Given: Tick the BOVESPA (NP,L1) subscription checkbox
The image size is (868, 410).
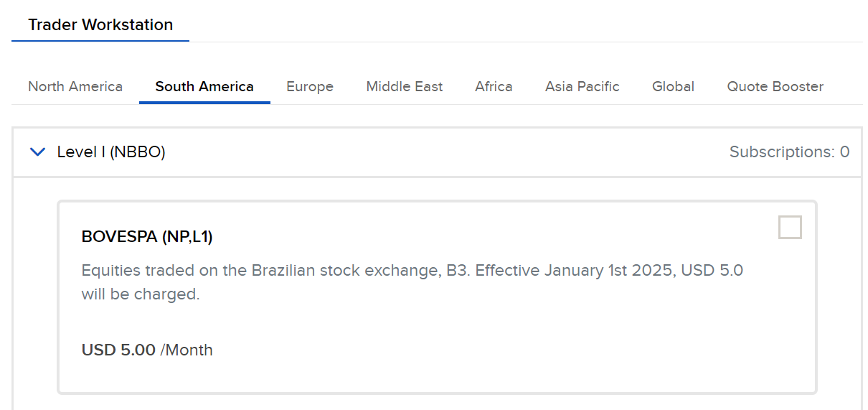Looking at the screenshot, I should (x=790, y=227).
